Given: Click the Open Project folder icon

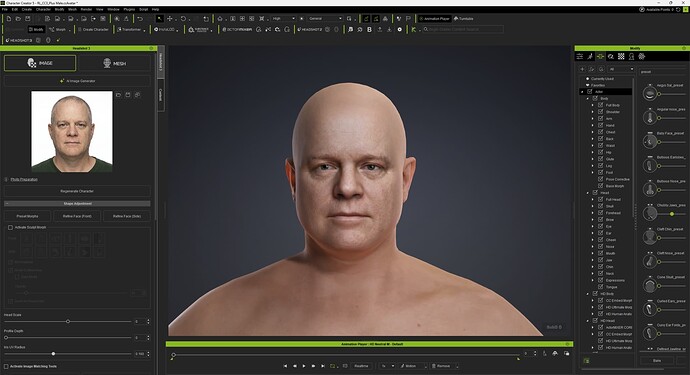Looking at the screenshot, I should click(18, 19).
